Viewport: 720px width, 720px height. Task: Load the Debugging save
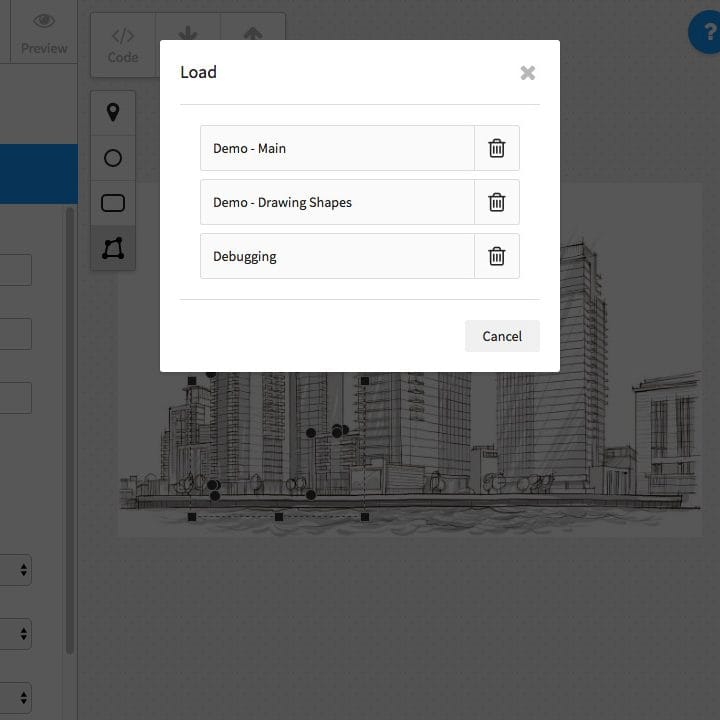[337, 256]
